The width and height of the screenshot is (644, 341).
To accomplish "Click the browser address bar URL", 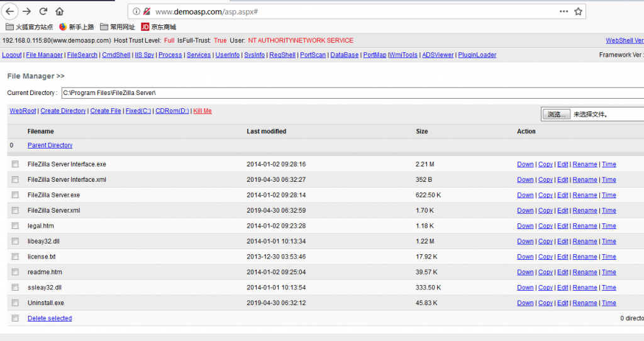I will (x=206, y=11).
